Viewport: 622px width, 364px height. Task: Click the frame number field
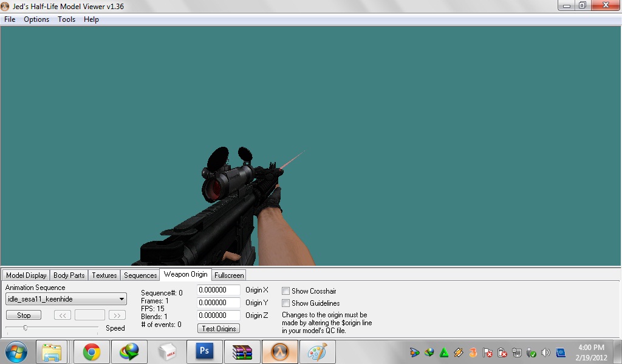tap(90, 315)
